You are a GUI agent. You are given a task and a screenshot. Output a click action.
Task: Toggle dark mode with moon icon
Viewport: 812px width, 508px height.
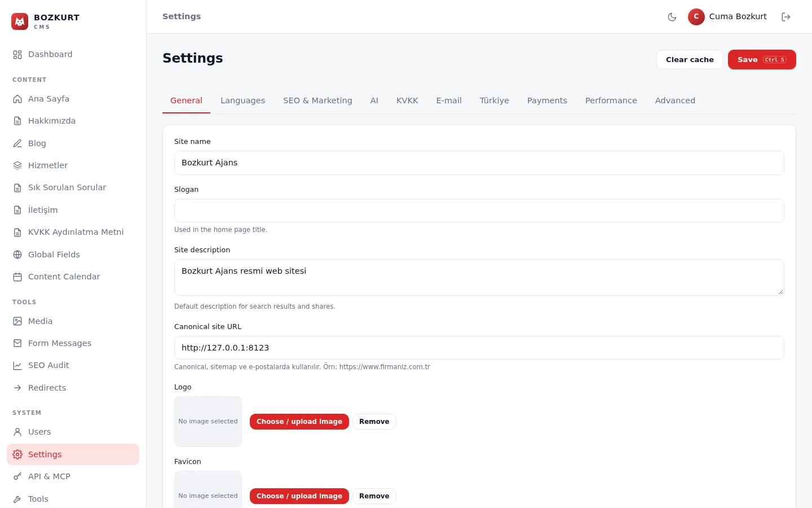coord(672,17)
